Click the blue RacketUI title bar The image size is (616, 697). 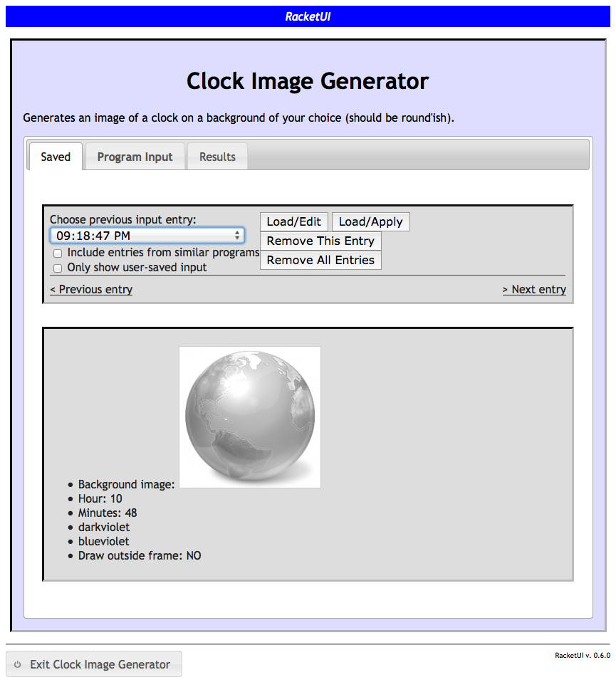pos(308,16)
